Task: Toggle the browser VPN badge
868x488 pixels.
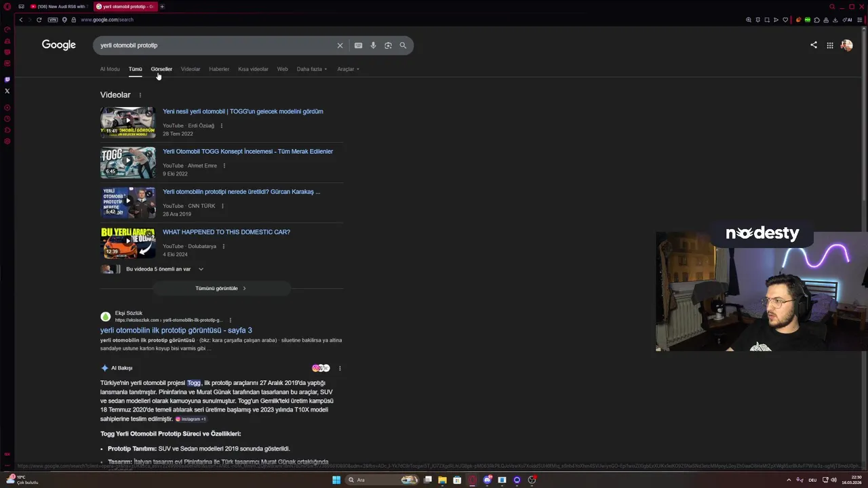Action: (53, 20)
